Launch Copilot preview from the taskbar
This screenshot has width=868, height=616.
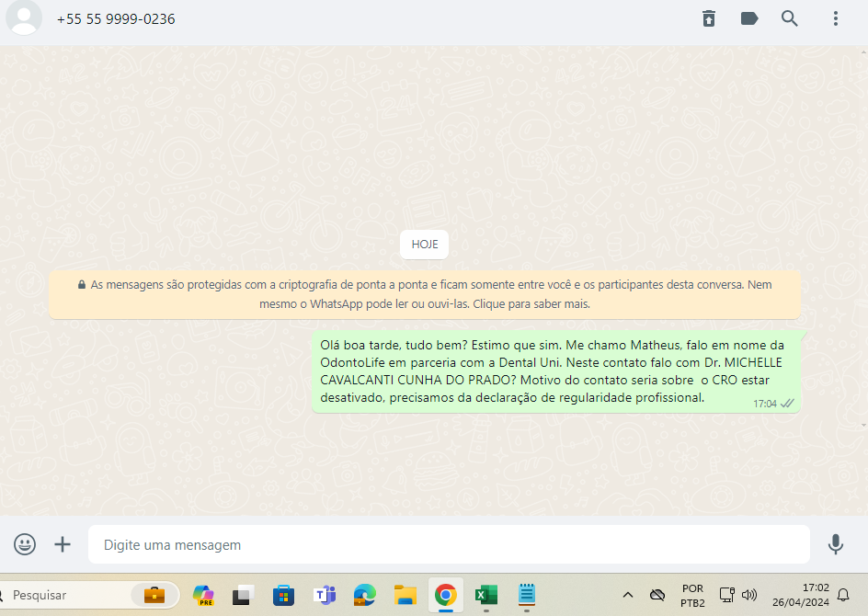click(x=203, y=595)
